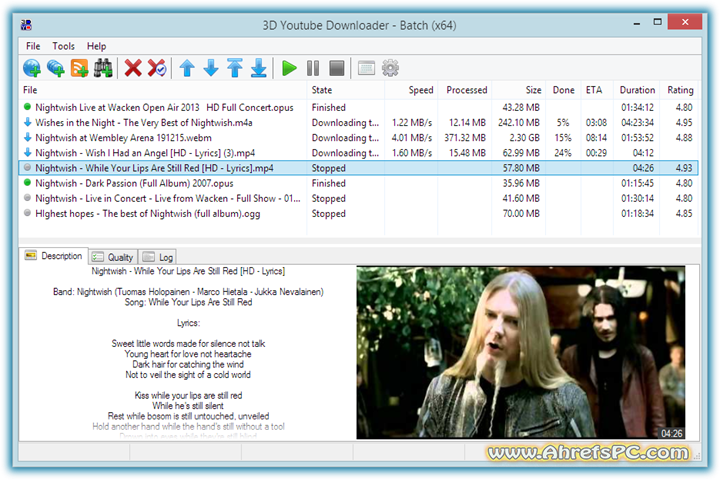720x480 pixels.
Task: Open the Tools menu
Action: (x=63, y=46)
